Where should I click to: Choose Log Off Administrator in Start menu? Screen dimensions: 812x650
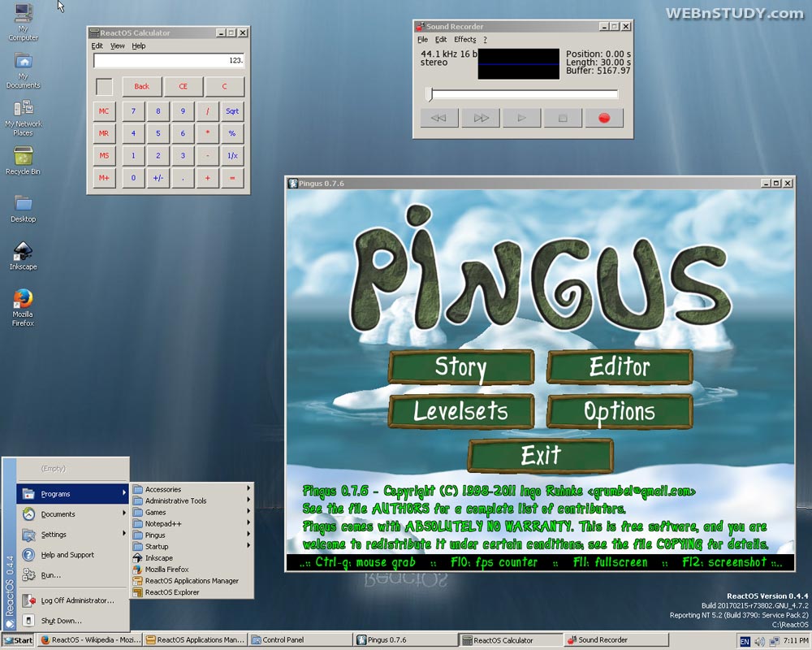(x=72, y=600)
